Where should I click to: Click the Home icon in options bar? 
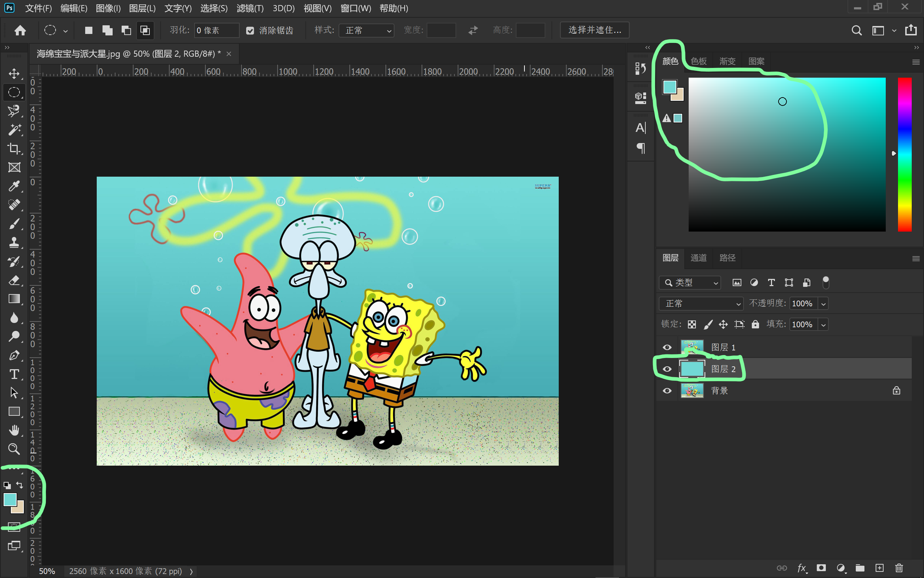coord(20,30)
